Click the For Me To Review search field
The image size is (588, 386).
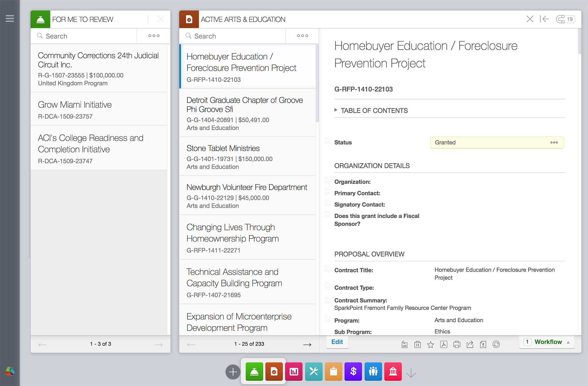[x=87, y=36]
